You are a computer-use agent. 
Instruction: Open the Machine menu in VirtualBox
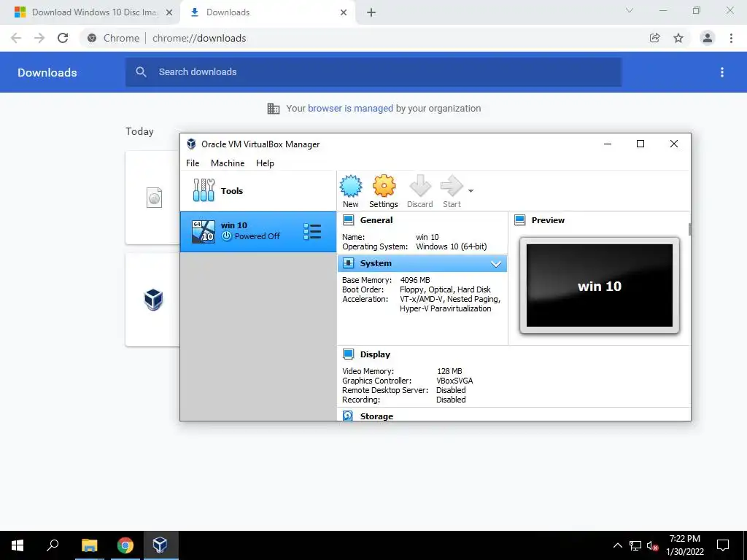pos(228,163)
